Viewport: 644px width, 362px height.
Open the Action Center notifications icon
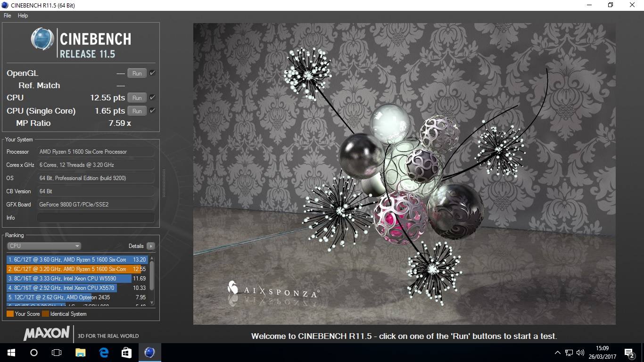[629, 353]
